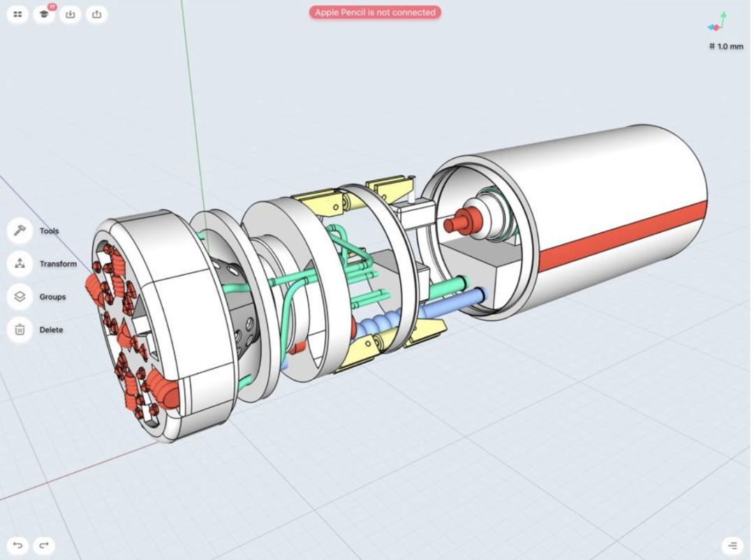Screen dimensions: 754x560
Task: Tap the import icon in top bar
Action: [71, 15]
